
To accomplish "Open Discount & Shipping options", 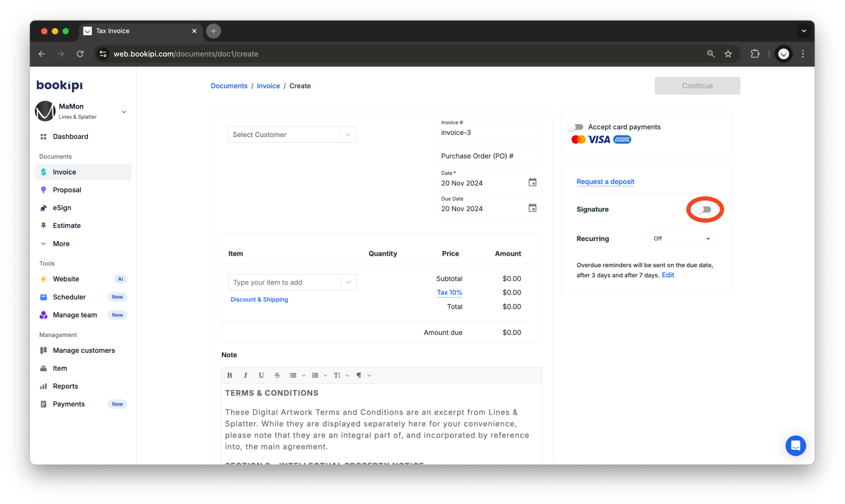I will tap(259, 299).
